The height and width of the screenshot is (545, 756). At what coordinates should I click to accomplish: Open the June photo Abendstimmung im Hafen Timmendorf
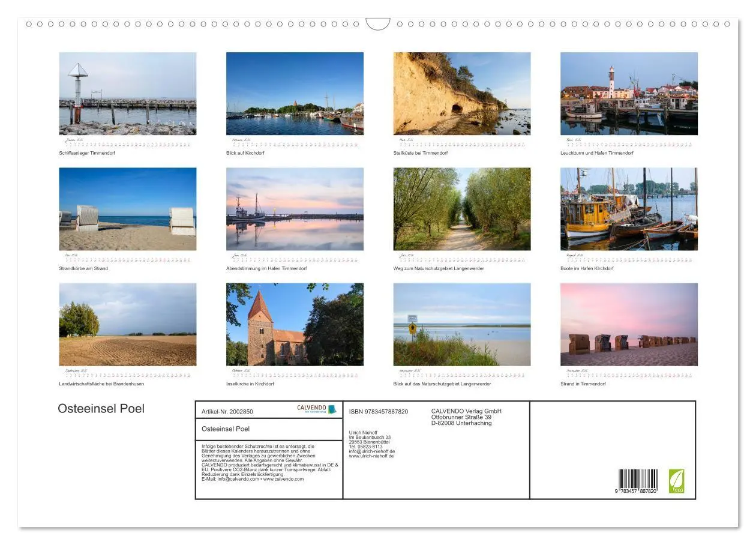coord(295,209)
